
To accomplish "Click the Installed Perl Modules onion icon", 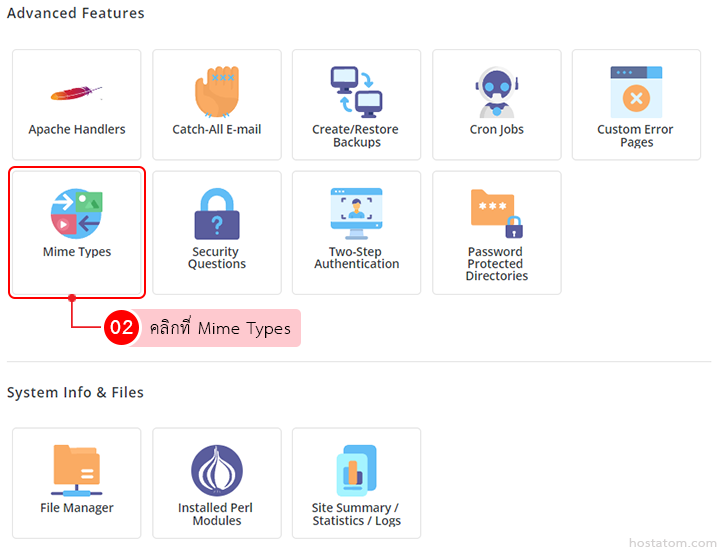I will [217, 470].
